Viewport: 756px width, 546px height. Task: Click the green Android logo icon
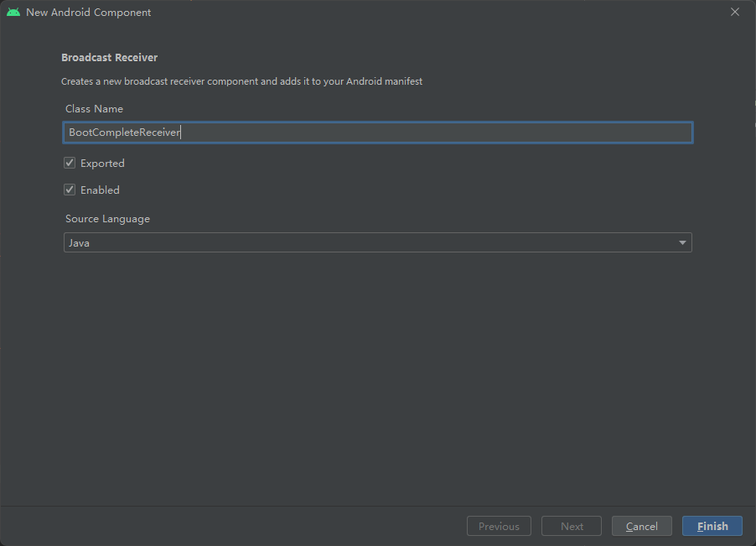pos(13,12)
